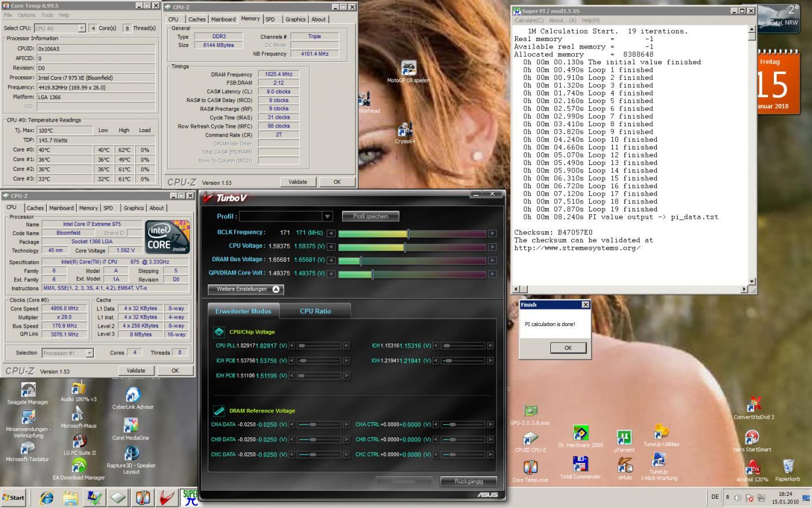The width and height of the screenshot is (812, 508).
Task: Launch the µTorrent desktop shortcut
Action: click(x=624, y=441)
